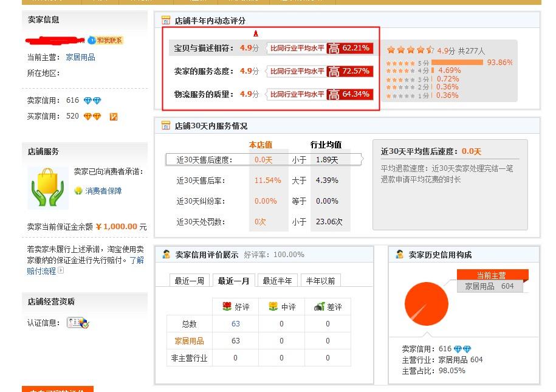Open the 63 total positive reviews link
Viewport: 556px width, 392px height.
point(235,323)
